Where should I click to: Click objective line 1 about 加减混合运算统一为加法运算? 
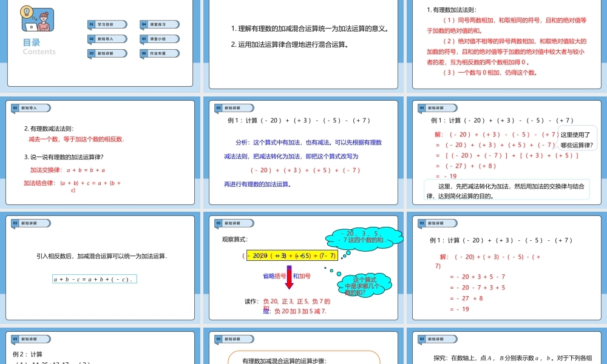tap(310, 29)
